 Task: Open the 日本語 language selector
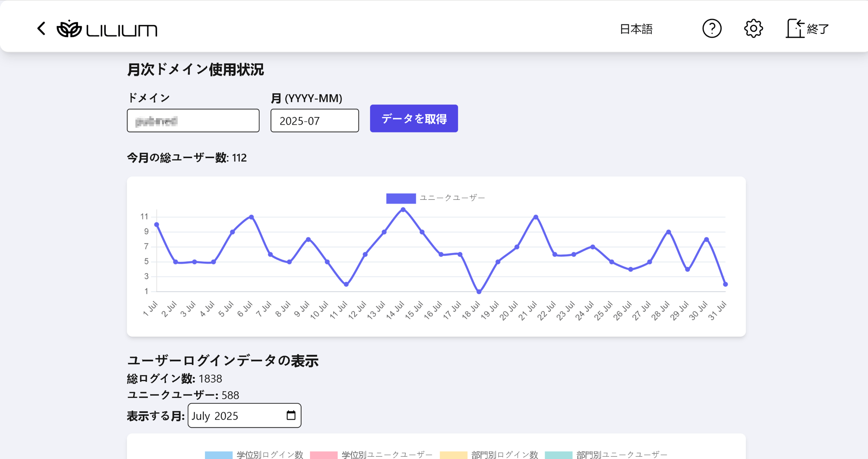636,29
